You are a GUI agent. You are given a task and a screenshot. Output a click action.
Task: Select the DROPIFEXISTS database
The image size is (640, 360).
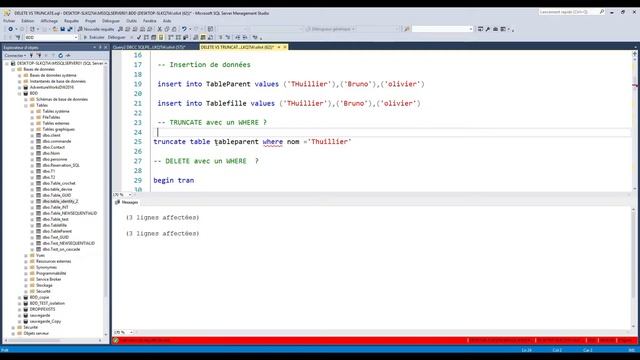[42, 309]
